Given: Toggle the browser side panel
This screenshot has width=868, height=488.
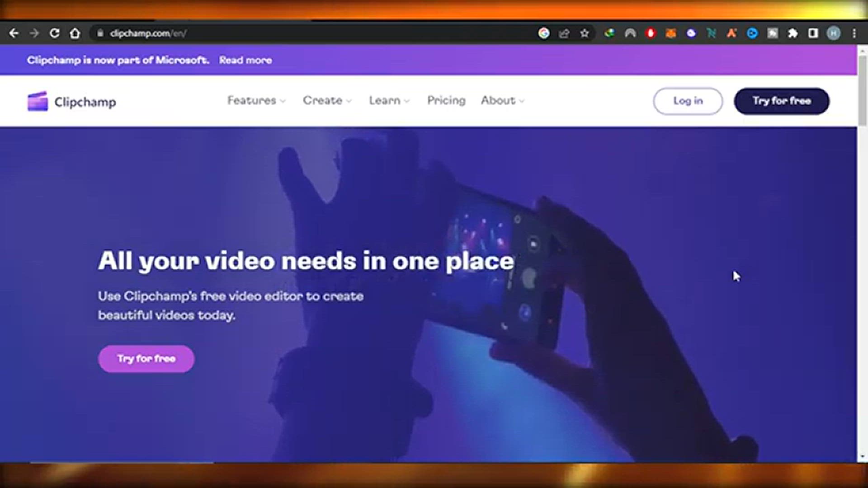Looking at the screenshot, I should pos(813,33).
